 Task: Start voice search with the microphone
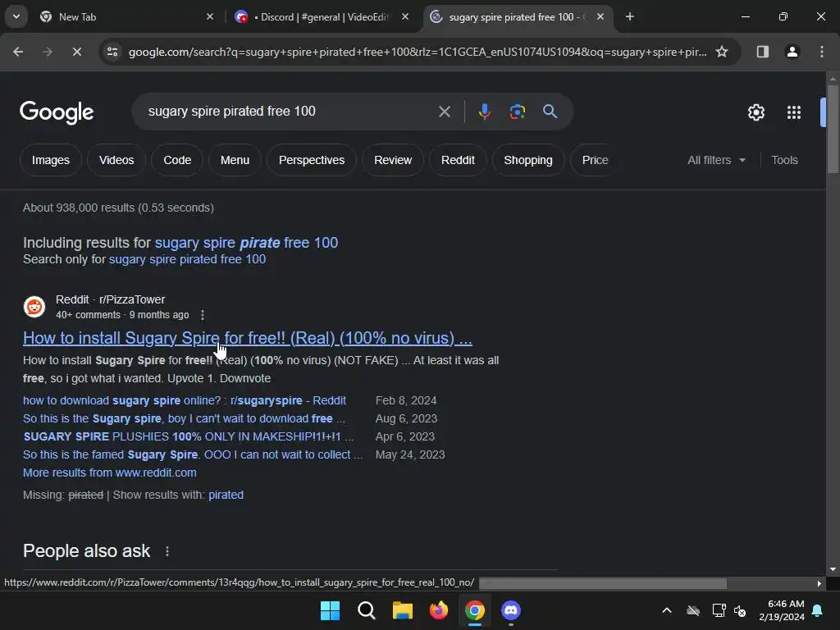(484, 112)
